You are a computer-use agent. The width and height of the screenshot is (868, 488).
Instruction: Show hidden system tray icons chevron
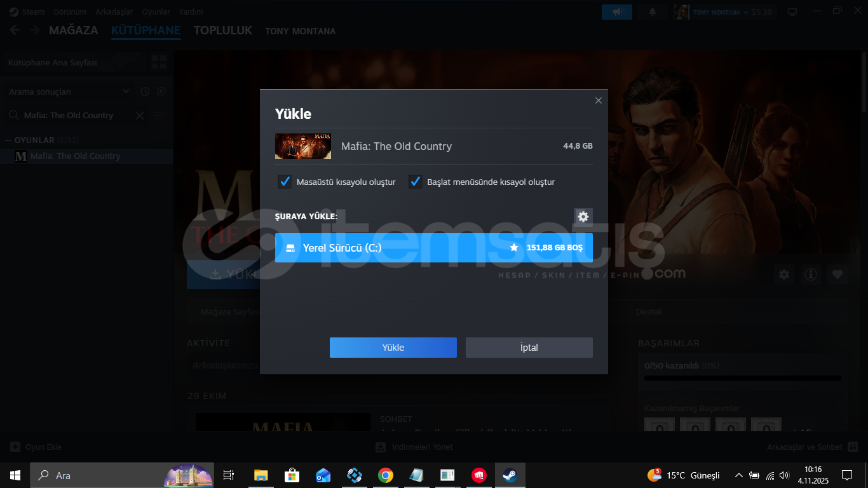click(738, 475)
